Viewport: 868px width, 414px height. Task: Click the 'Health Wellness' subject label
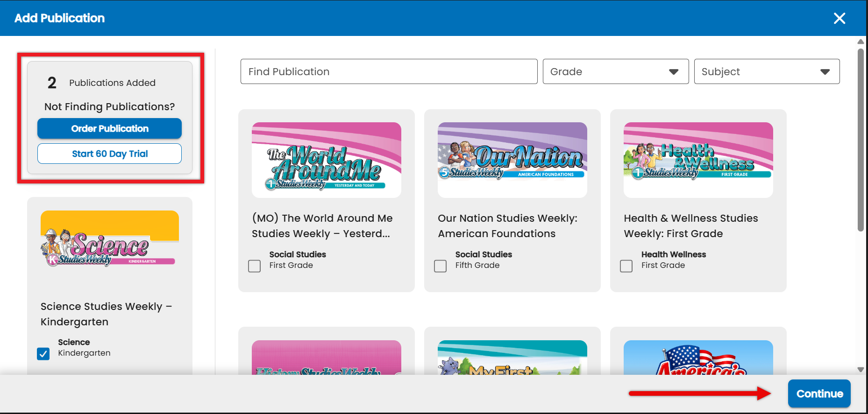click(674, 254)
